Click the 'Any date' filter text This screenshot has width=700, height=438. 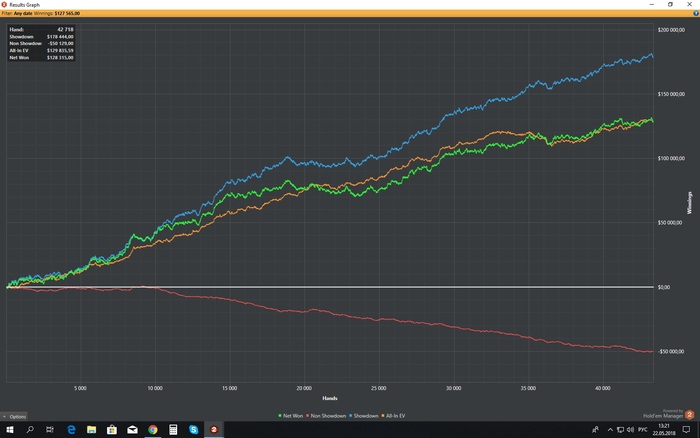[x=23, y=13]
